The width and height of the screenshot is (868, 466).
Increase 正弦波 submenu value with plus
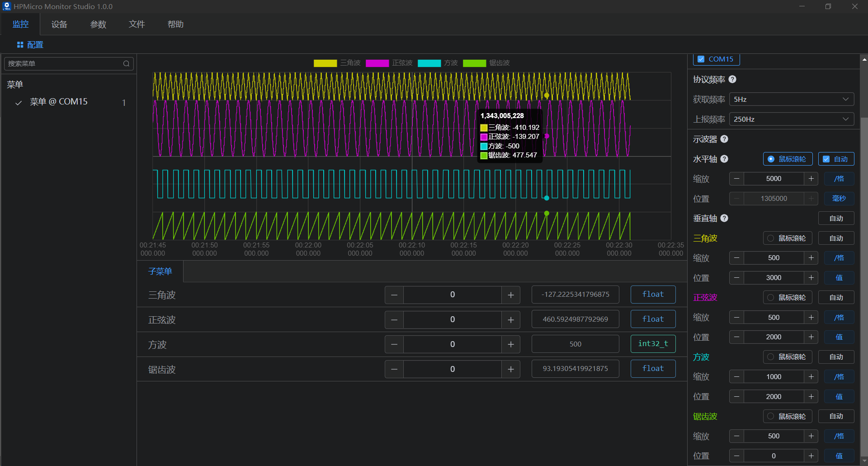pos(511,320)
